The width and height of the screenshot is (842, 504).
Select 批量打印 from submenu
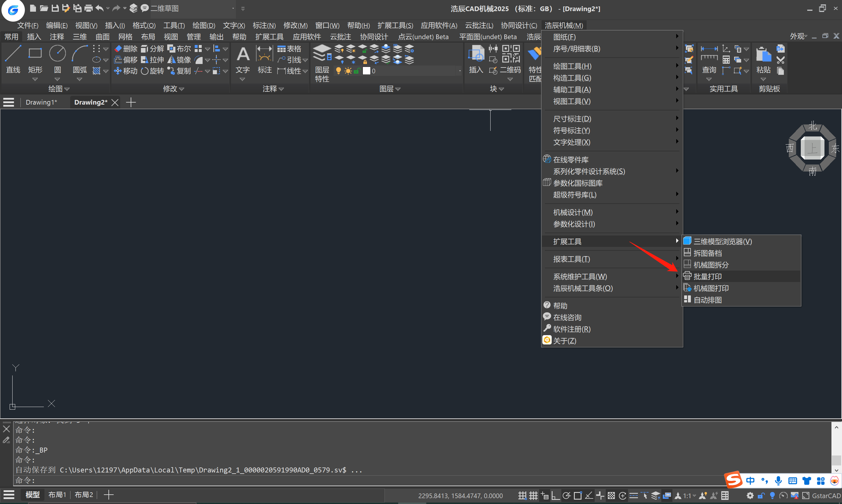coord(708,276)
